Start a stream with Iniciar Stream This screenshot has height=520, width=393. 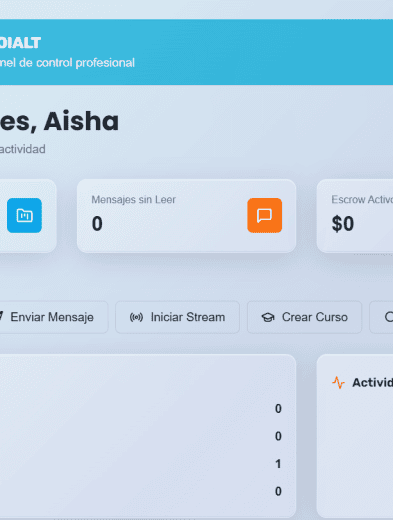[177, 317]
